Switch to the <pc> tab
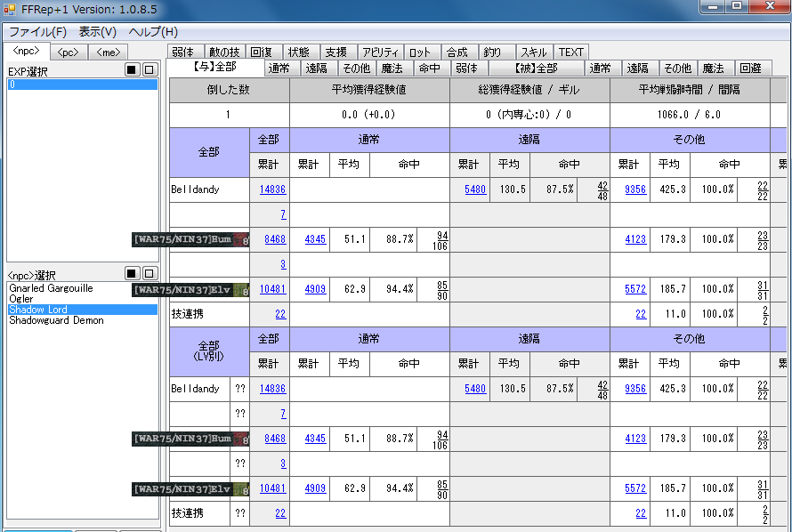The image size is (792, 532). click(x=68, y=52)
